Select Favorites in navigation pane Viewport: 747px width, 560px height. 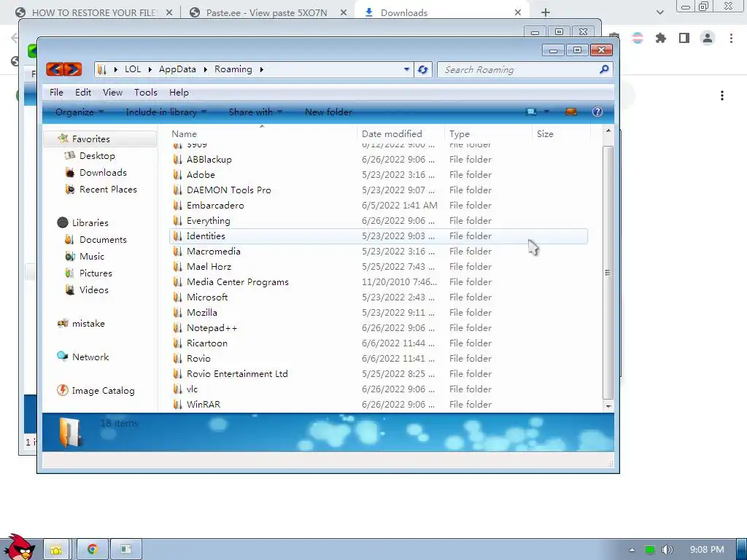click(x=90, y=139)
